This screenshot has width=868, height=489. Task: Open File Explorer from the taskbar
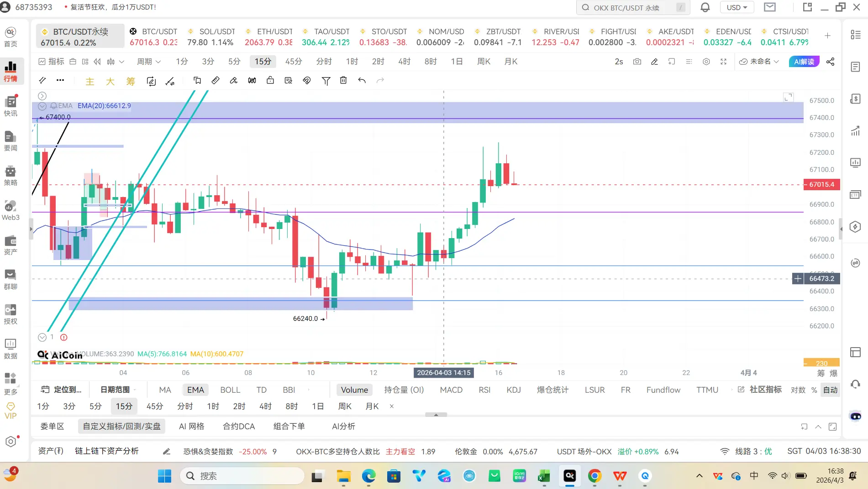pyautogui.click(x=343, y=476)
